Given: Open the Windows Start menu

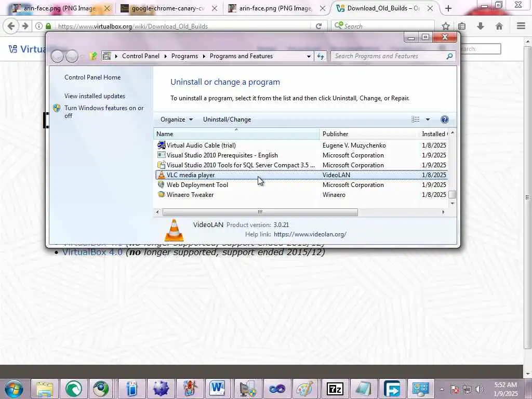Looking at the screenshot, I should 14,389.
